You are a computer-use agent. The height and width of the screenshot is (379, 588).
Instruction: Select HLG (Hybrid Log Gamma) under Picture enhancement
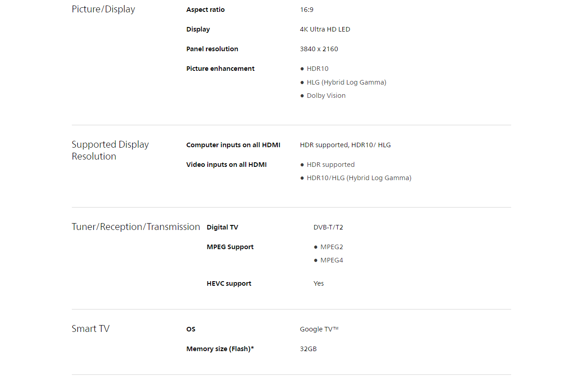coord(346,82)
